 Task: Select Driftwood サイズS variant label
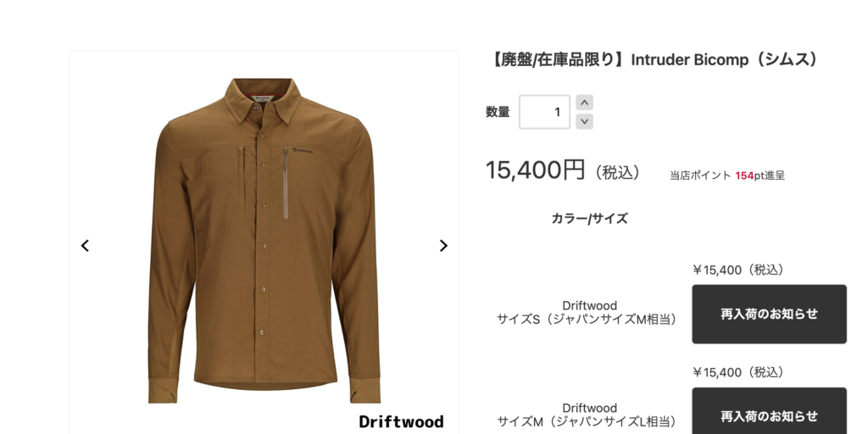click(x=589, y=313)
